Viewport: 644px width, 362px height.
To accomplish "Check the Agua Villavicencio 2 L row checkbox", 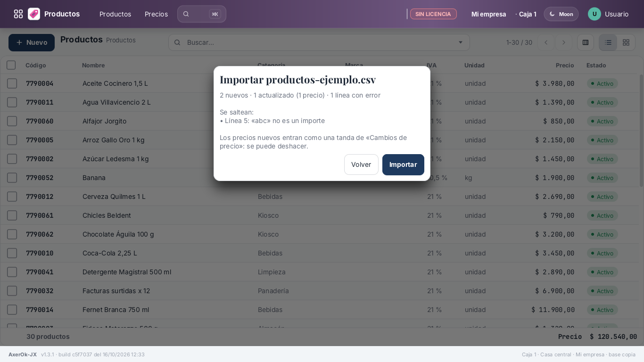I will 12,102.
